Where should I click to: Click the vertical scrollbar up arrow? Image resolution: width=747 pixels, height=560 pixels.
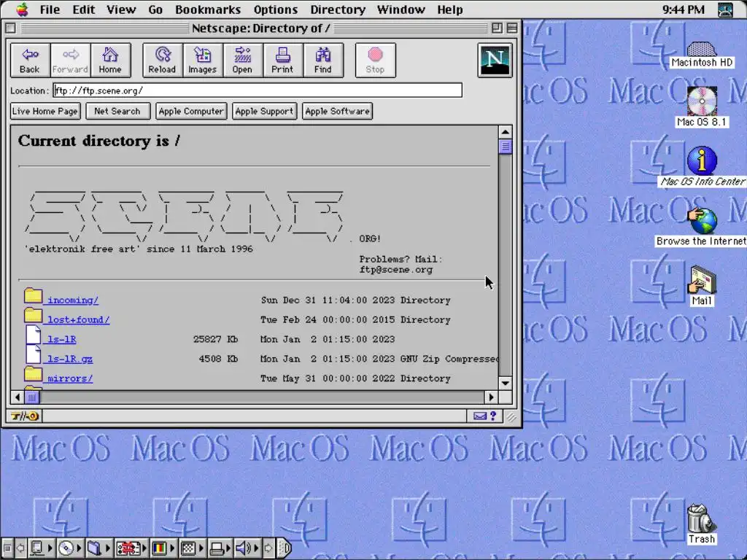[506, 131]
